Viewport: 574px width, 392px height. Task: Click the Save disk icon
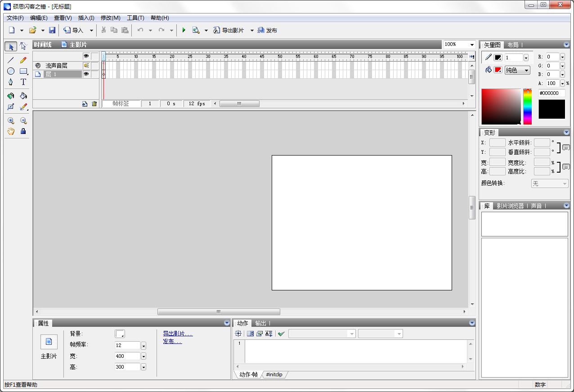(x=52, y=30)
